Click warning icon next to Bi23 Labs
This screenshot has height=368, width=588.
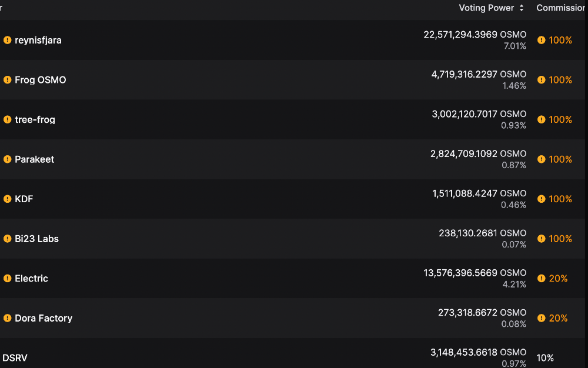(7, 239)
